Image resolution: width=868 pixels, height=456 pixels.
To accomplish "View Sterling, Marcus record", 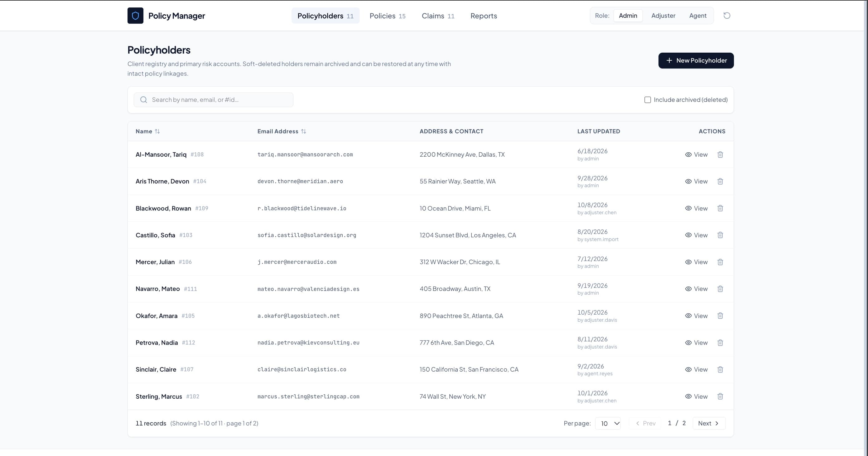I will click(696, 397).
